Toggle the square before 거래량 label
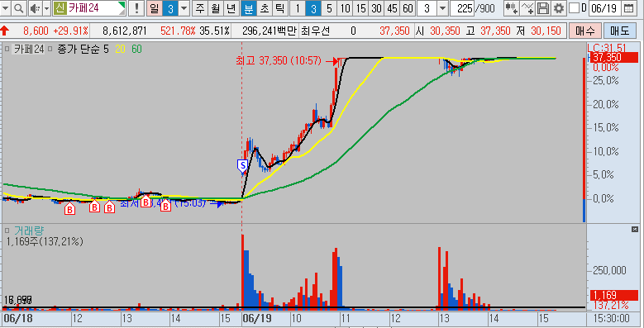 tap(7, 231)
